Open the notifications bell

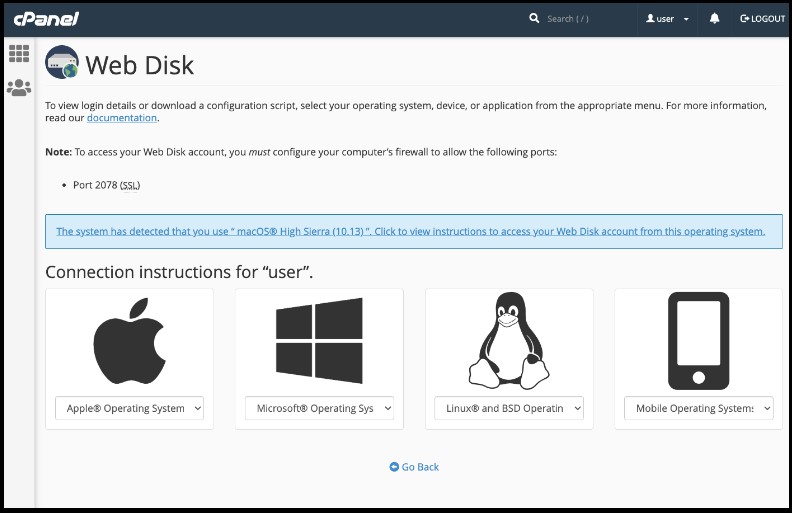pyautogui.click(x=714, y=19)
